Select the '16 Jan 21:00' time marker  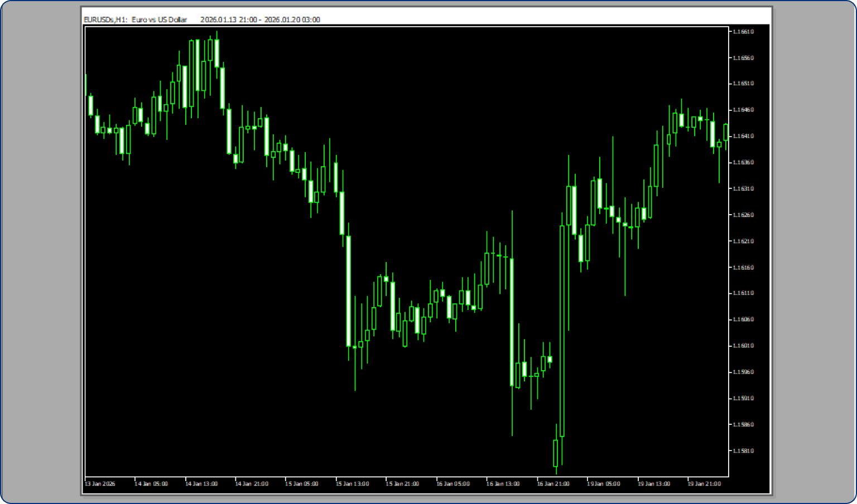pos(553,484)
